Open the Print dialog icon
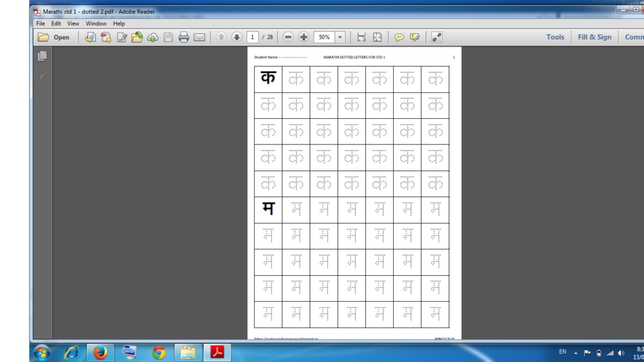Screen dimensions: 644x362 coord(183,37)
